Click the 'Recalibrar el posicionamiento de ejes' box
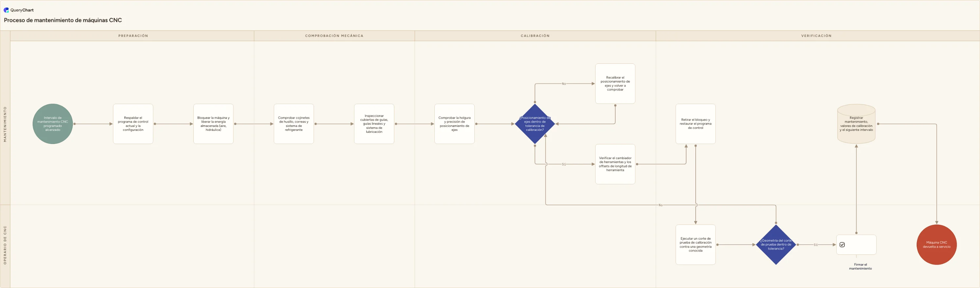The height and width of the screenshot is (288, 980). click(615, 84)
